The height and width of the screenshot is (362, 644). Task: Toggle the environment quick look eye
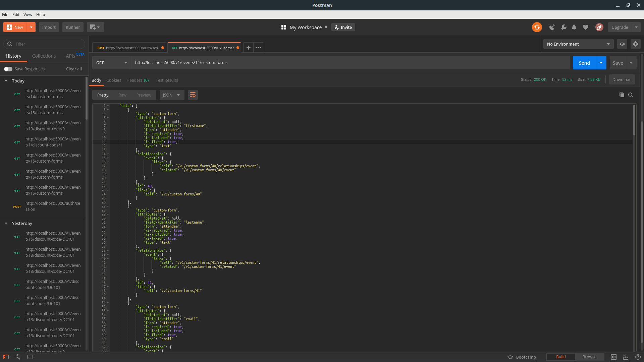tap(622, 44)
